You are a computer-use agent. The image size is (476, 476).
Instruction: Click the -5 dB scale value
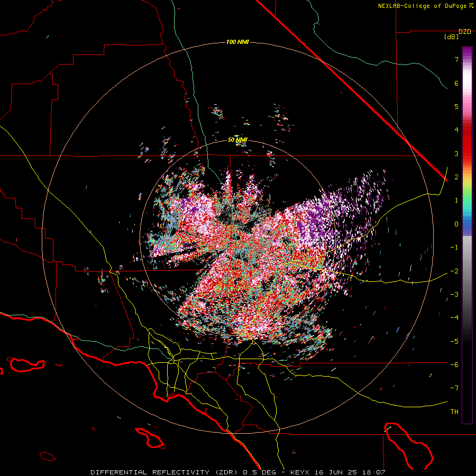(454, 341)
